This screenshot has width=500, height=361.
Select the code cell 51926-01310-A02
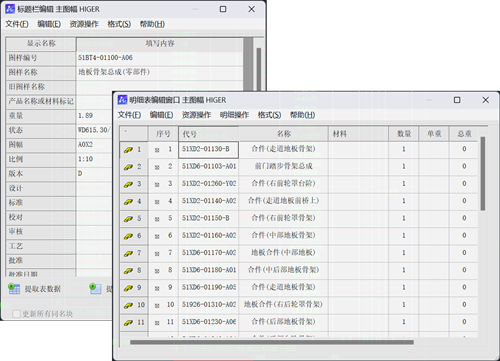click(208, 305)
